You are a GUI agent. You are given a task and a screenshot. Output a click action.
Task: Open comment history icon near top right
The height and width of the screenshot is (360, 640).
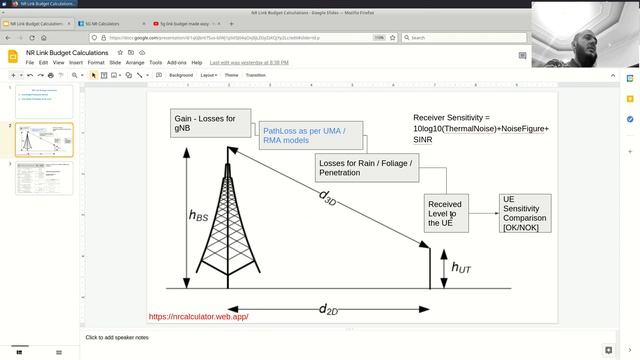click(x=522, y=56)
